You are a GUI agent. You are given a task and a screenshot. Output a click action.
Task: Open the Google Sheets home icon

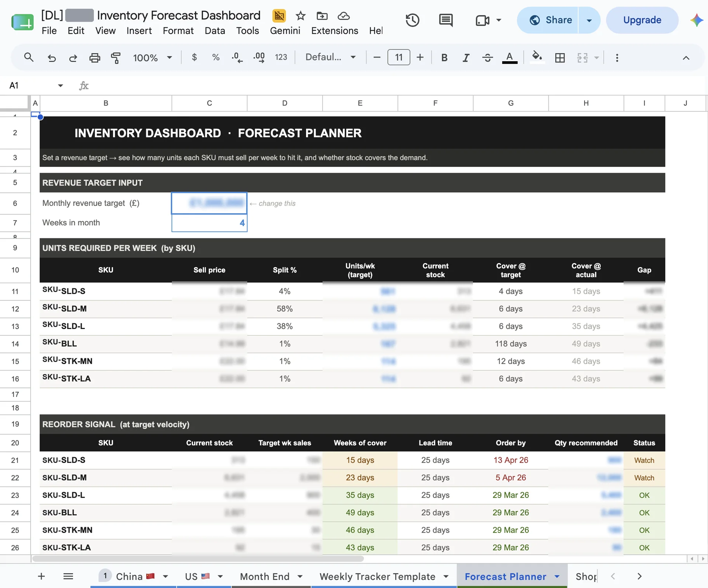(x=22, y=22)
